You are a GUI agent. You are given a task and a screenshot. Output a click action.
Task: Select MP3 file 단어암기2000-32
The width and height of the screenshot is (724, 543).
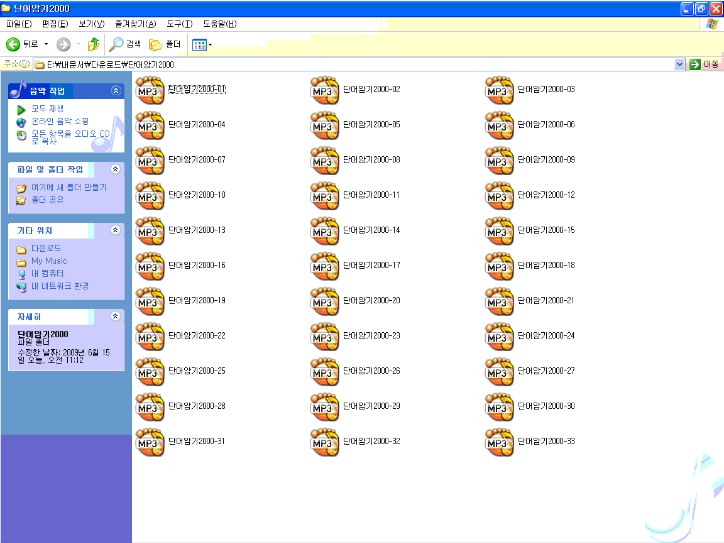pyautogui.click(x=355, y=442)
